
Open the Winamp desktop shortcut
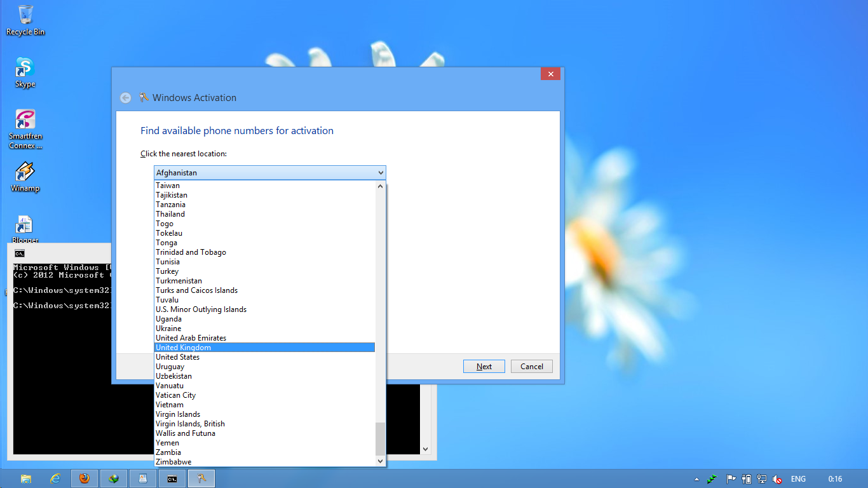click(25, 177)
